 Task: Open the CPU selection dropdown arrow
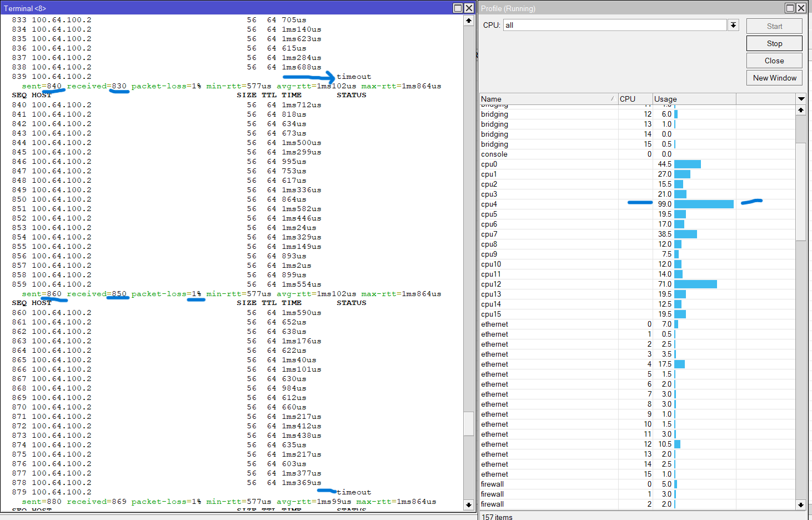(x=734, y=25)
